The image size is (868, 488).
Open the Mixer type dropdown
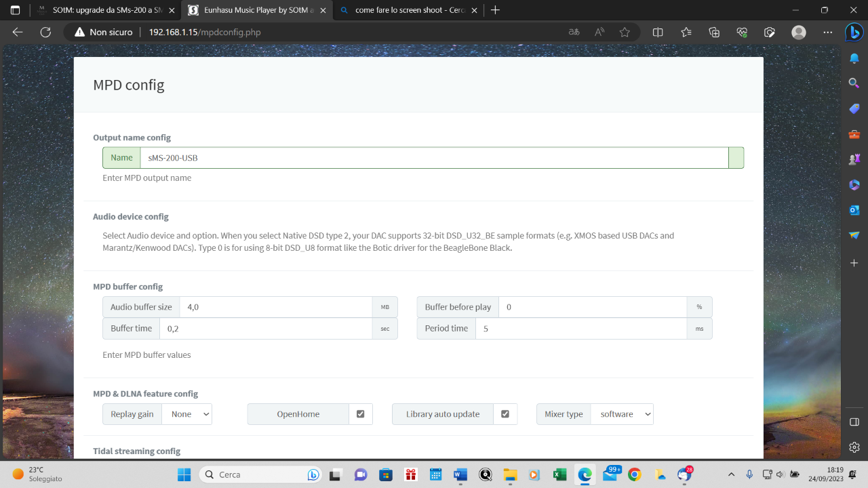[x=622, y=414]
